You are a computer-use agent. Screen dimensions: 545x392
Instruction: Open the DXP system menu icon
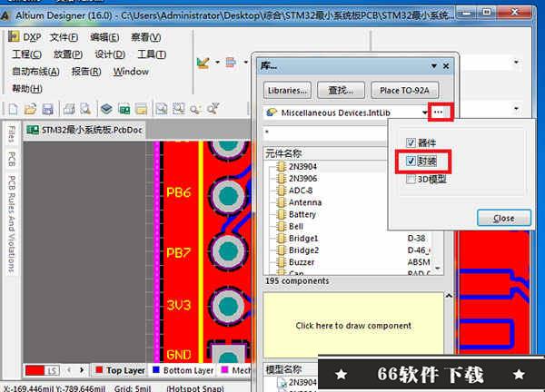point(14,36)
